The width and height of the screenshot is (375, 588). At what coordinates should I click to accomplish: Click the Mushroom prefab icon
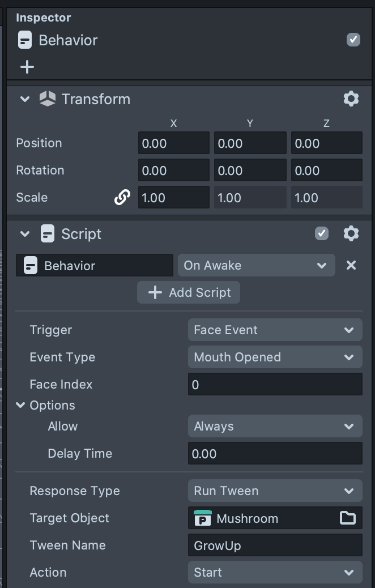[x=202, y=518]
